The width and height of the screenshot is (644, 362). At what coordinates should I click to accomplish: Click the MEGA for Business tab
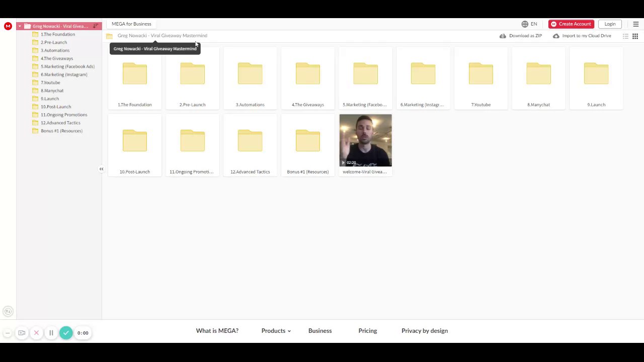[131, 24]
